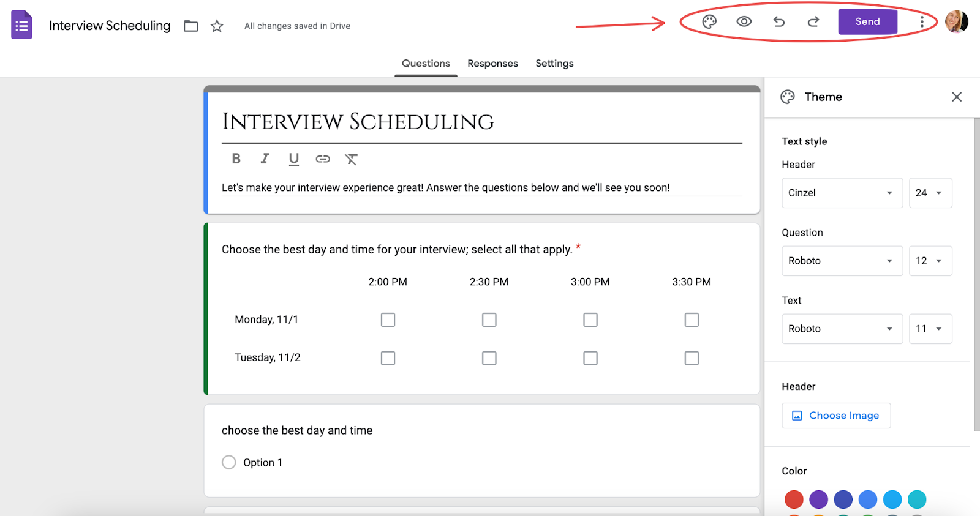Pick the indigo theme color

[843, 499]
